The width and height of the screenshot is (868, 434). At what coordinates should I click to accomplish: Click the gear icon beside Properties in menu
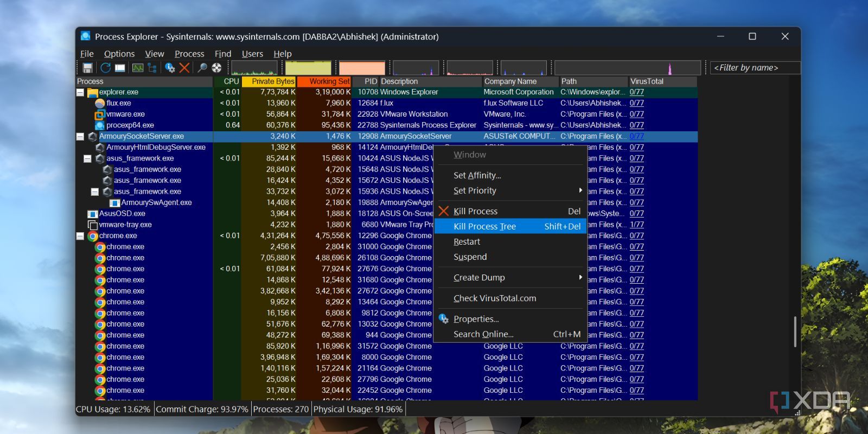[x=444, y=319]
